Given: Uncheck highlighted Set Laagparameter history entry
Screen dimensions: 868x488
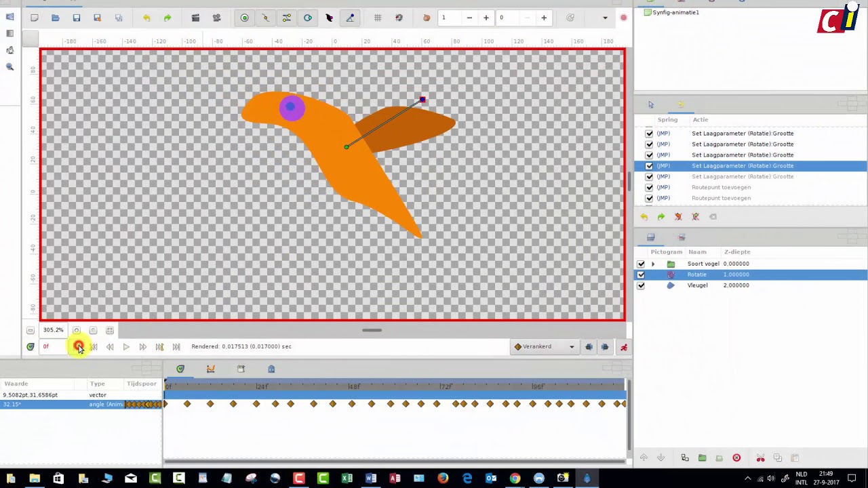Looking at the screenshot, I should [649, 166].
